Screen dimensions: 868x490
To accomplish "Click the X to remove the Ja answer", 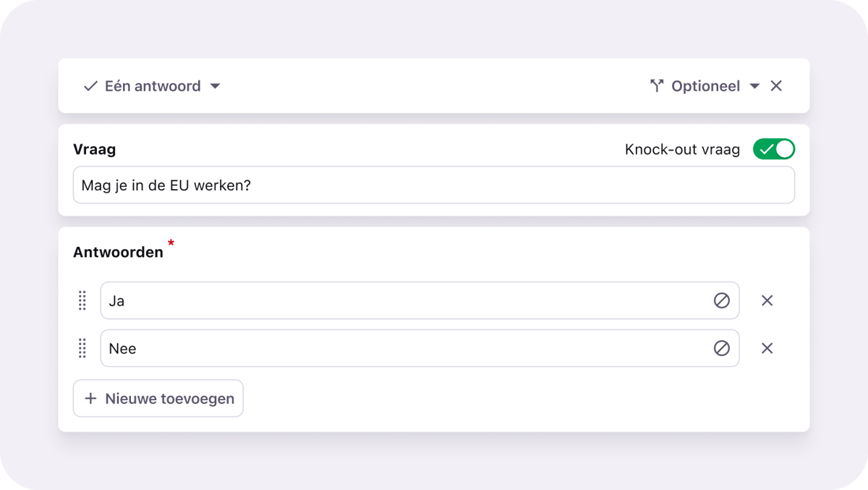I will tap(767, 300).
